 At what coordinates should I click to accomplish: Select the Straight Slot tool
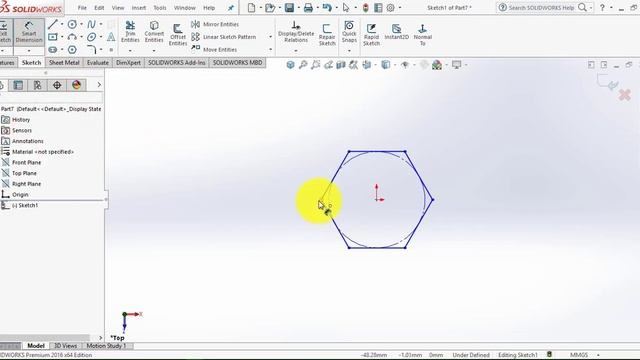(x=53, y=49)
